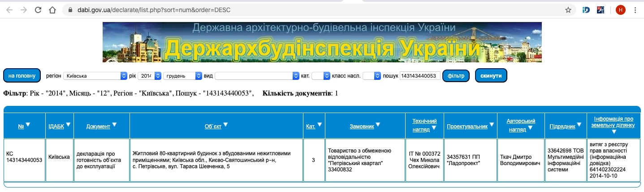Open the month dropdown showing грудень
Image resolution: width=644 pixels, height=192 pixels.
coord(182,76)
